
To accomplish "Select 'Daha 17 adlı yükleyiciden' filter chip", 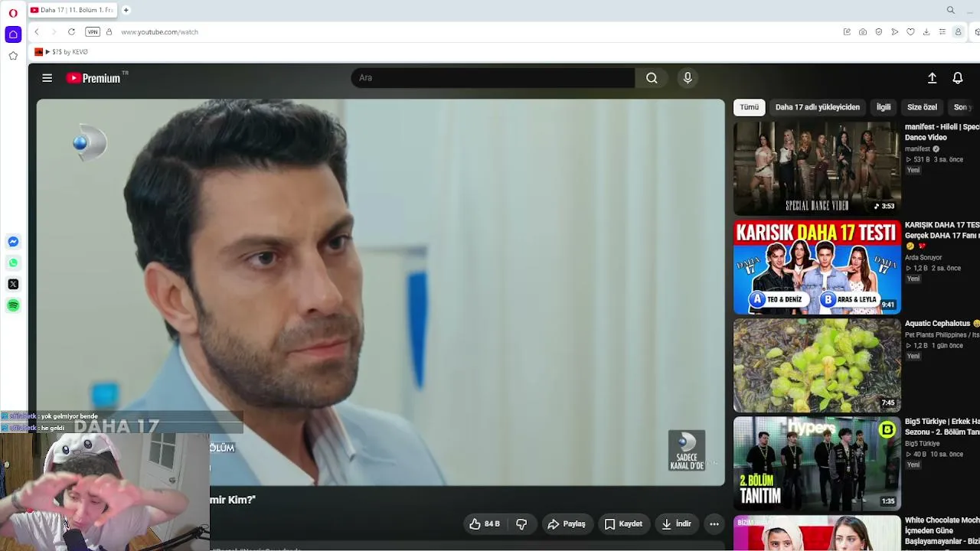I will [x=818, y=107].
